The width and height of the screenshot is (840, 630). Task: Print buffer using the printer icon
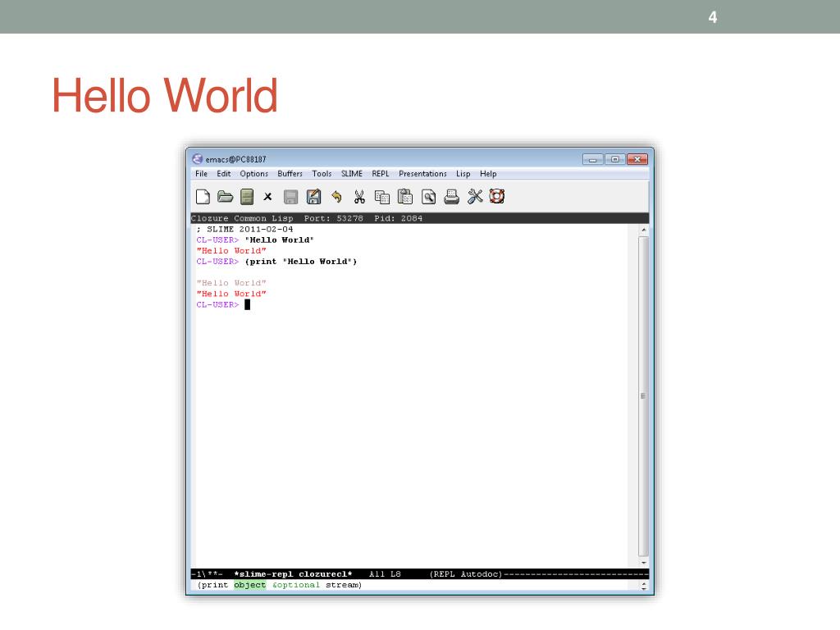tap(451, 197)
